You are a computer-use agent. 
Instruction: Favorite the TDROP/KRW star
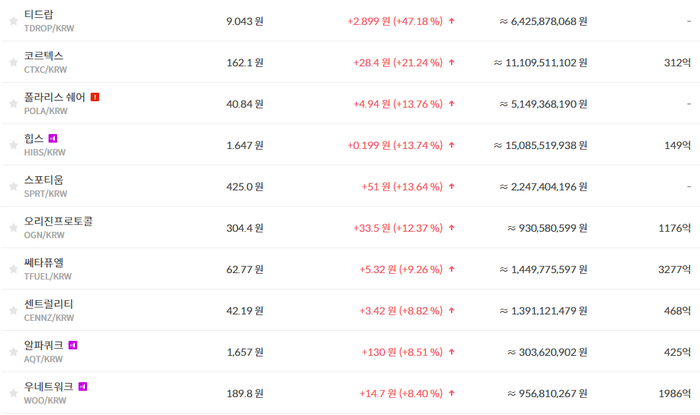tap(13, 21)
